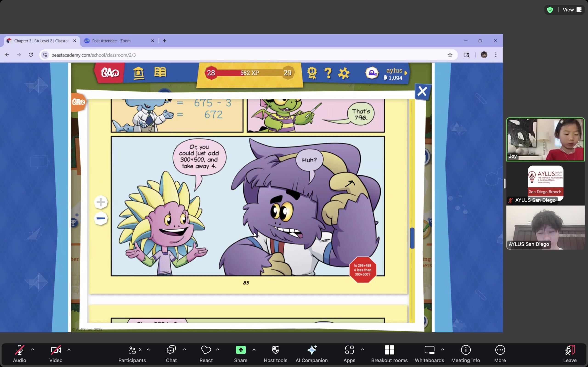Close the comic reader panel

422,92
